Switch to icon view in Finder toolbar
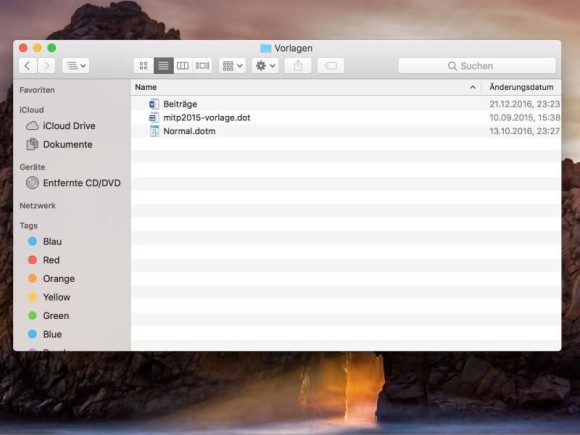Screen dimensions: 580x435 144,66
